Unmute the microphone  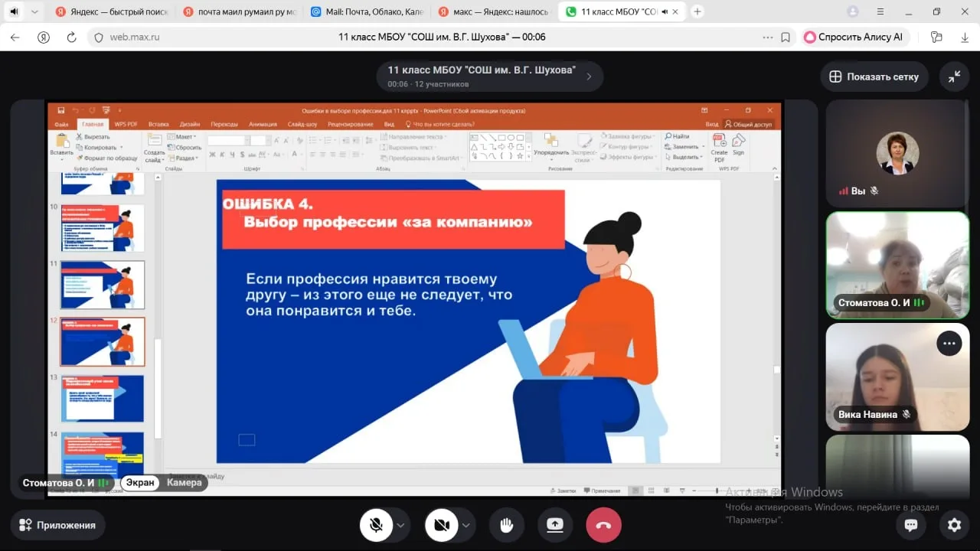[376, 525]
